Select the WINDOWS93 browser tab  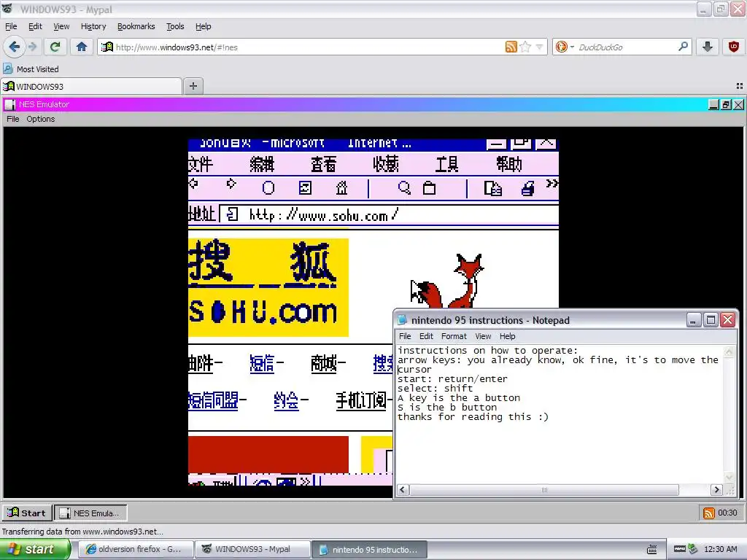[91, 86]
